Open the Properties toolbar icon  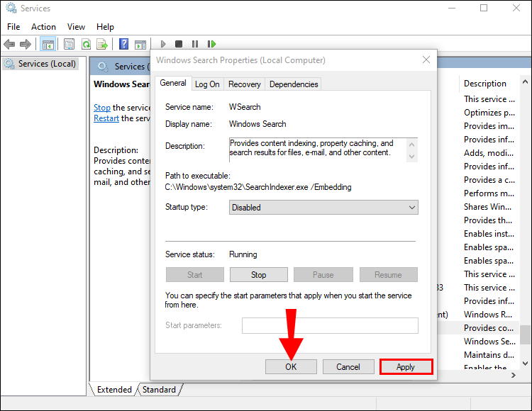[x=70, y=44]
